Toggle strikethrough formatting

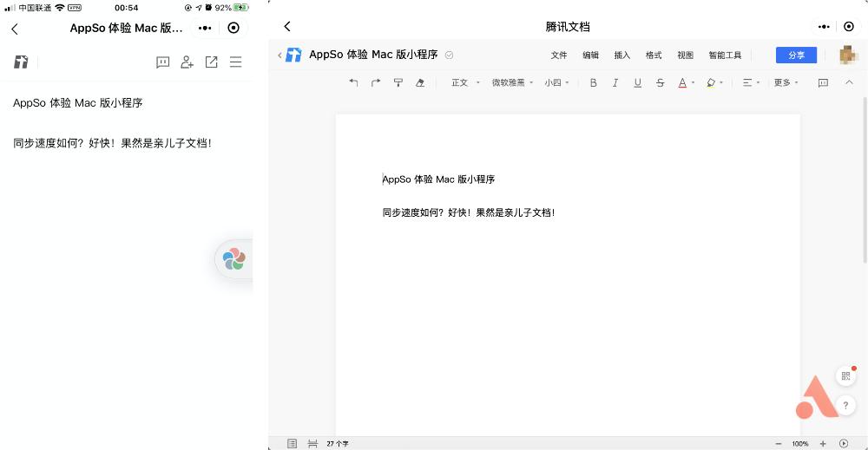[661, 83]
